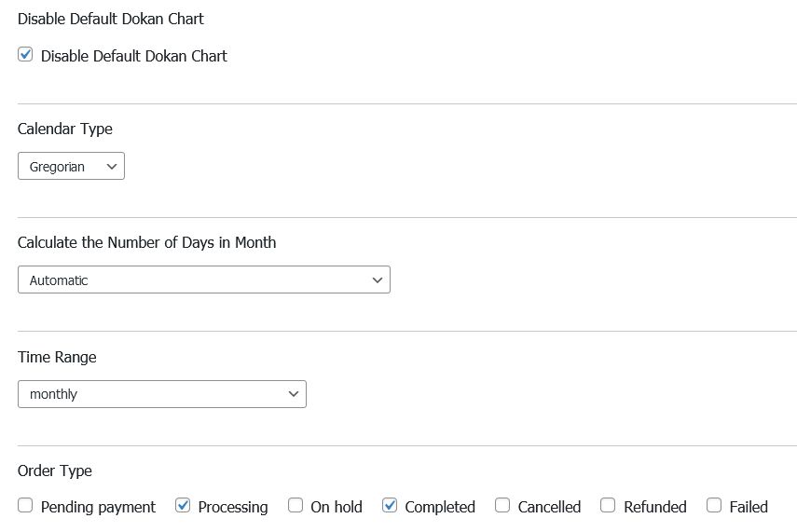Expand the Automatic days-in-month dropdown

(203, 280)
